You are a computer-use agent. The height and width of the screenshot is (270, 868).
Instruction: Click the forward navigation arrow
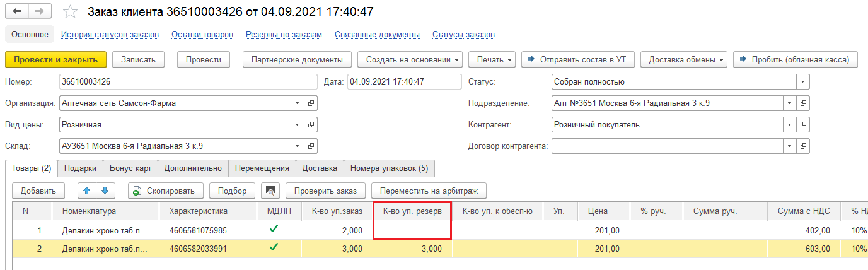point(40,11)
